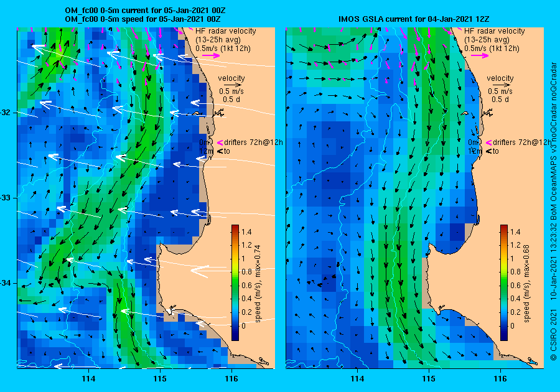The height and width of the screenshot is (392, 560).
Task: Click the -34 latitude axis label
Action: tap(6, 283)
